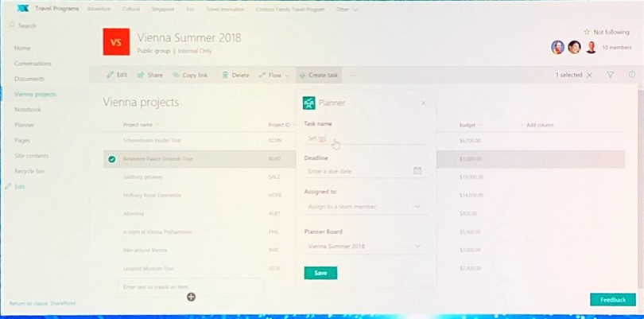Click the first member avatar
This screenshot has height=319, width=644.
558,48
